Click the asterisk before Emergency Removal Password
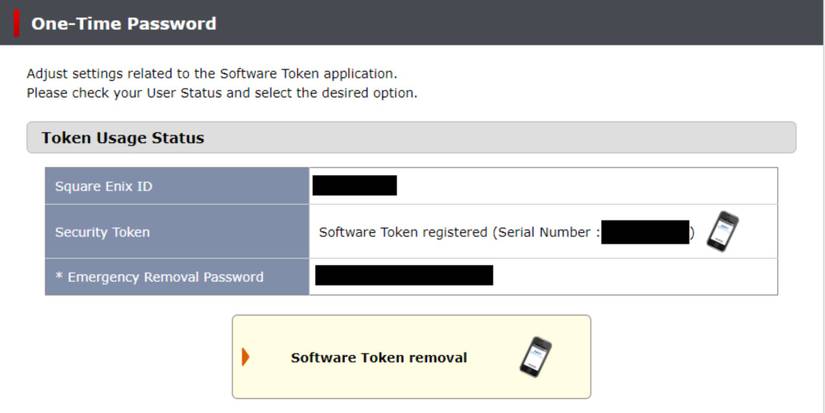 pos(58,276)
